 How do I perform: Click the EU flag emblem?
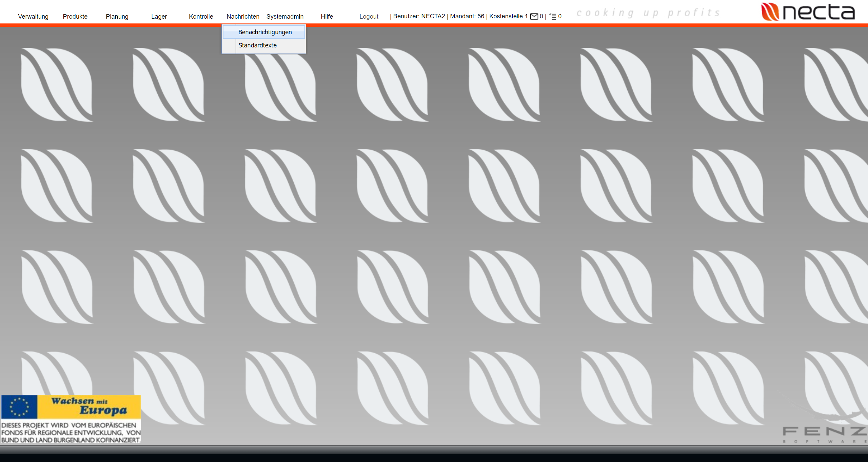point(19,406)
